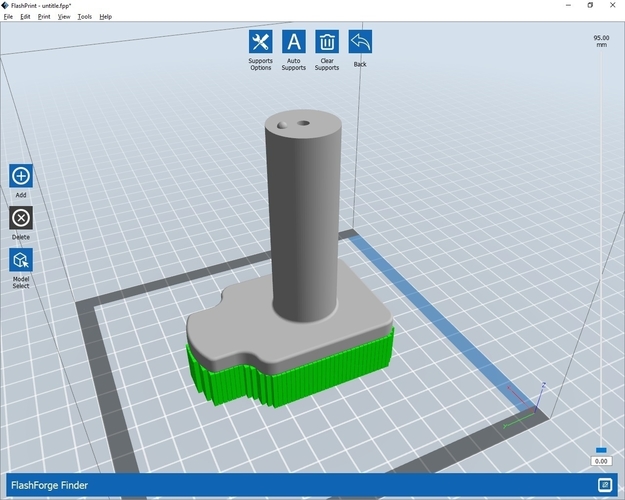The width and height of the screenshot is (625, 500).
Task: Click the blue layer height slider handle
Action: 601,450
